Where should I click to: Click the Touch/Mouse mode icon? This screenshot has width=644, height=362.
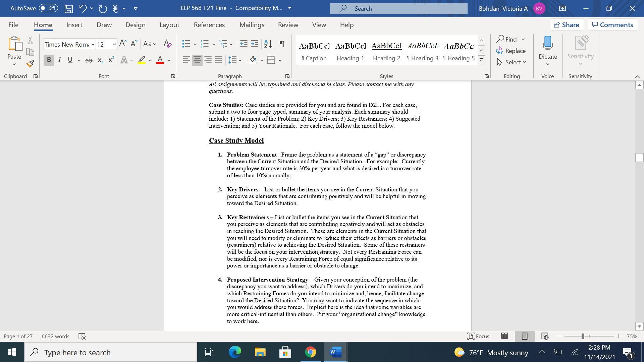pos(115,9)
